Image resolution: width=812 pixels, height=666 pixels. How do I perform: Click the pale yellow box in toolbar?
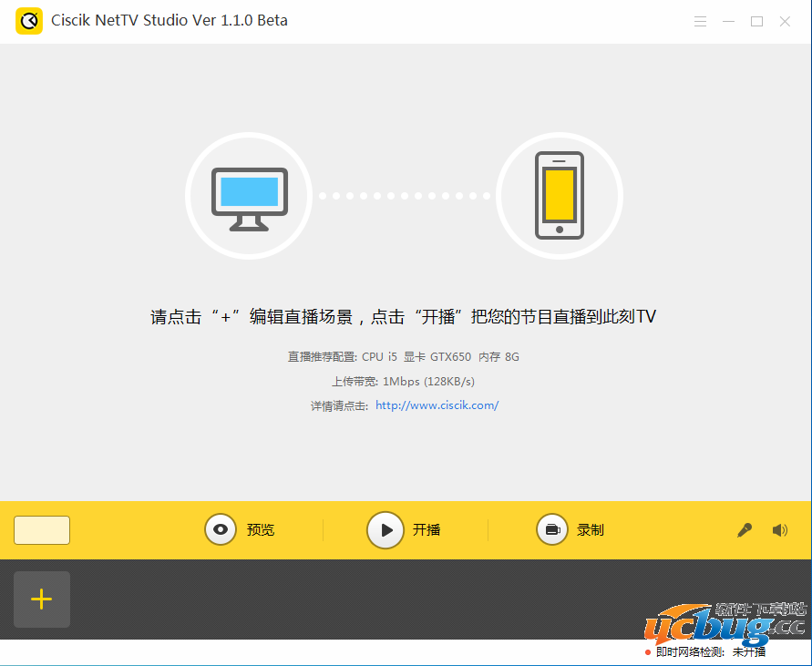point(42,530)
